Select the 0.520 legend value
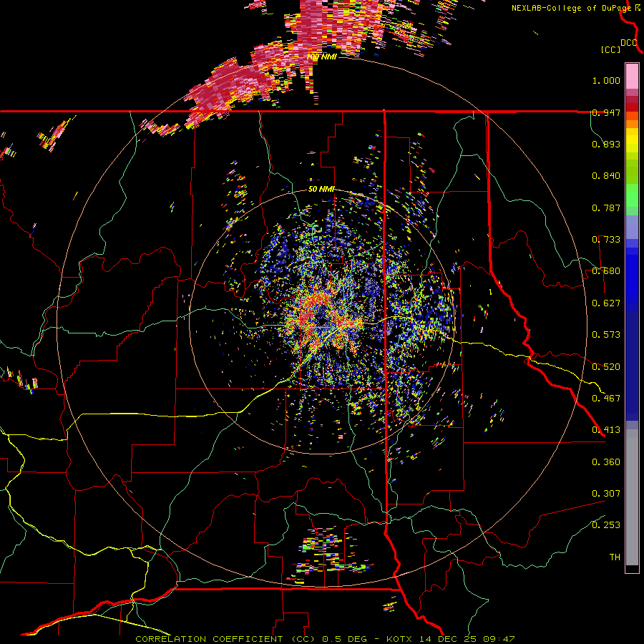The height and width of the screenshot is (644, 644). (606, 367)
